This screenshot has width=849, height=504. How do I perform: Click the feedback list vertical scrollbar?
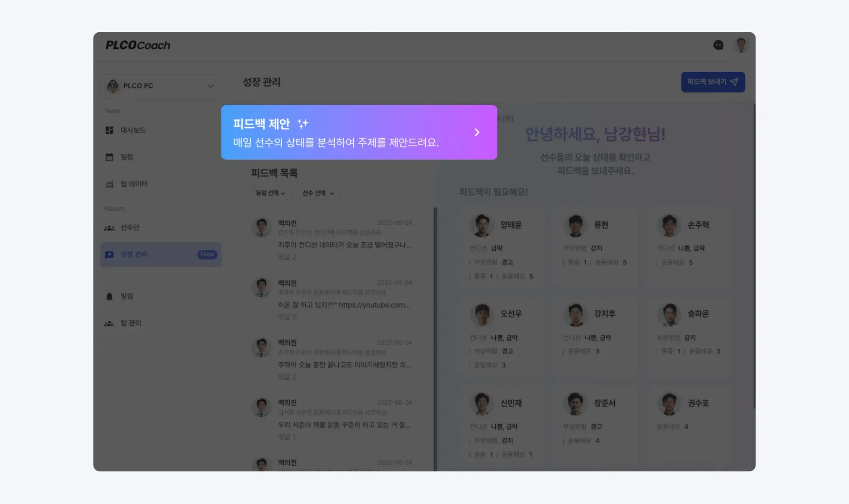(435, 339)
